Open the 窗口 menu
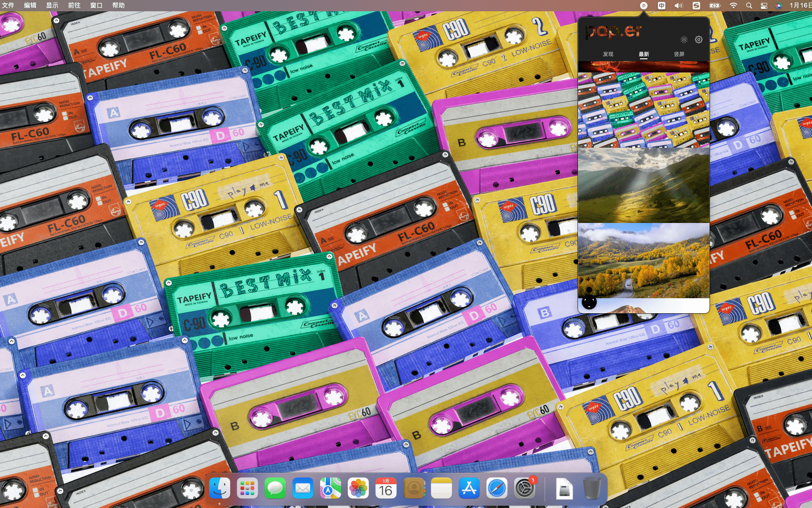This screenshot has width=812, height=508. point(96,6)
